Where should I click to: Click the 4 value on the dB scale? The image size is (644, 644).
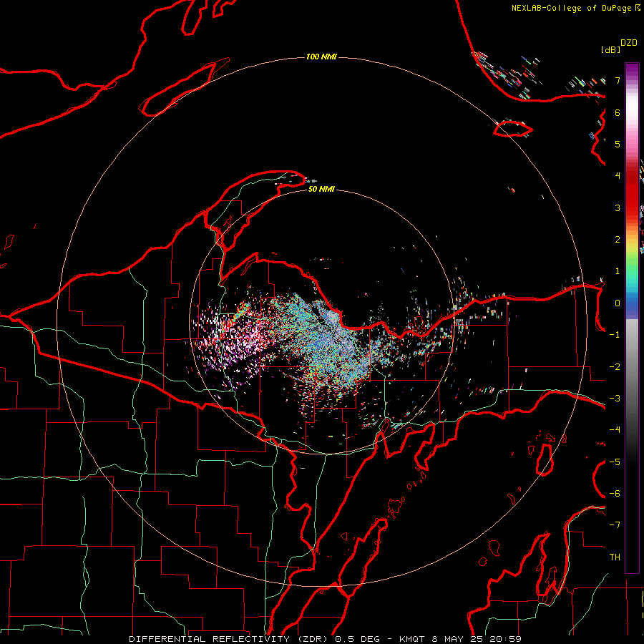click(x=618, y=176)
